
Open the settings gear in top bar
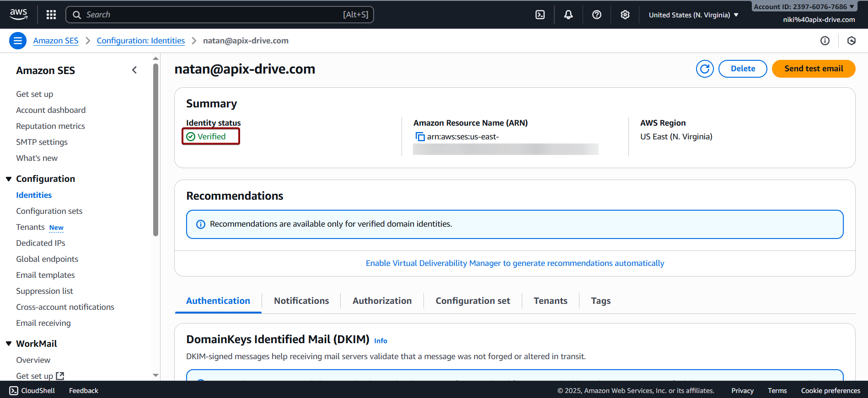coord(625,15)
